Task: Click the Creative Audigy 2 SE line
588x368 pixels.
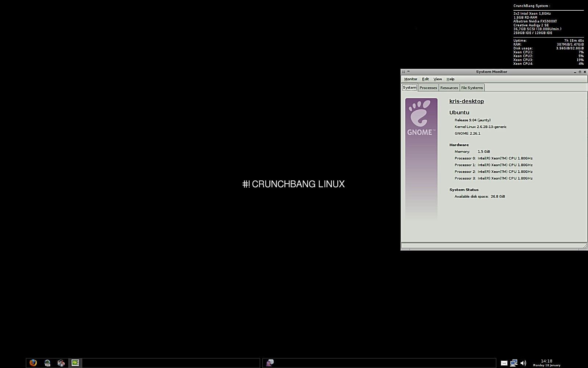Action: click(531, 25)
